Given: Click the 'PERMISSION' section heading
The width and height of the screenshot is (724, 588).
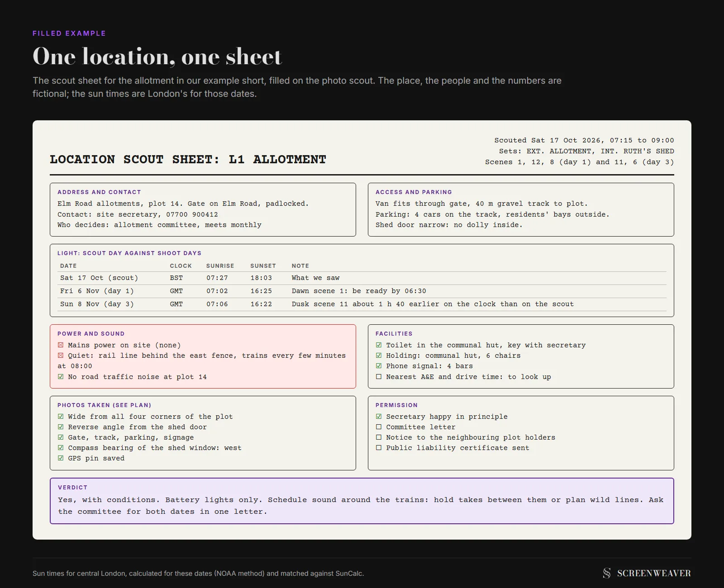Looking at the screenshot, I should pos(396,405).
